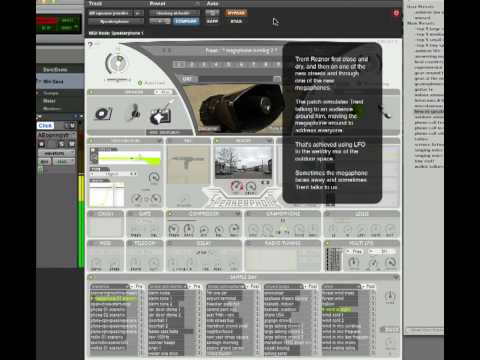Click the outdoor street room thumbnail
Image resolution: width=480 pixels, height=360 pixels.
pyautogui.click(x=243, y=163)
